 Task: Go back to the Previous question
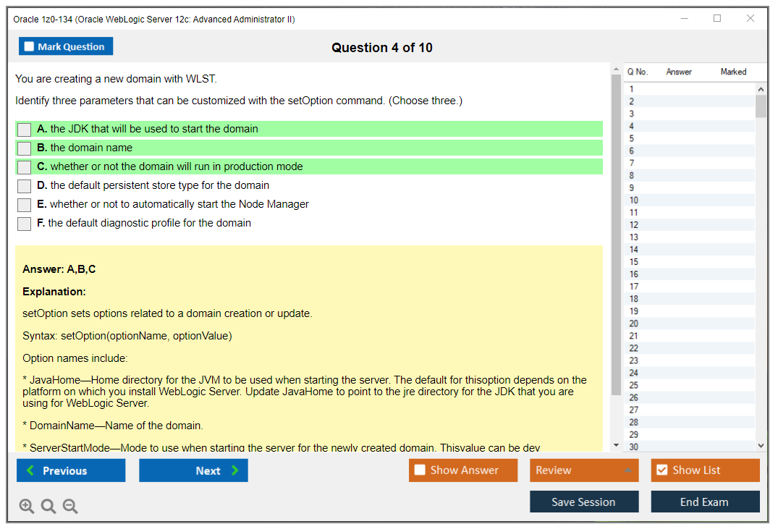click(71, 470)
